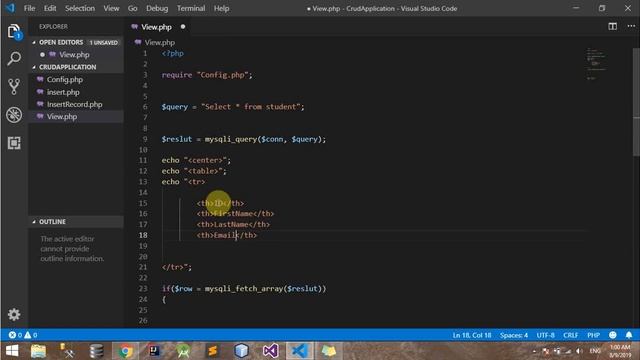The height and width of the screenshot is (360, 640).
Task: Click the ENG language indicator in tray
Action: tap(595, 351)
